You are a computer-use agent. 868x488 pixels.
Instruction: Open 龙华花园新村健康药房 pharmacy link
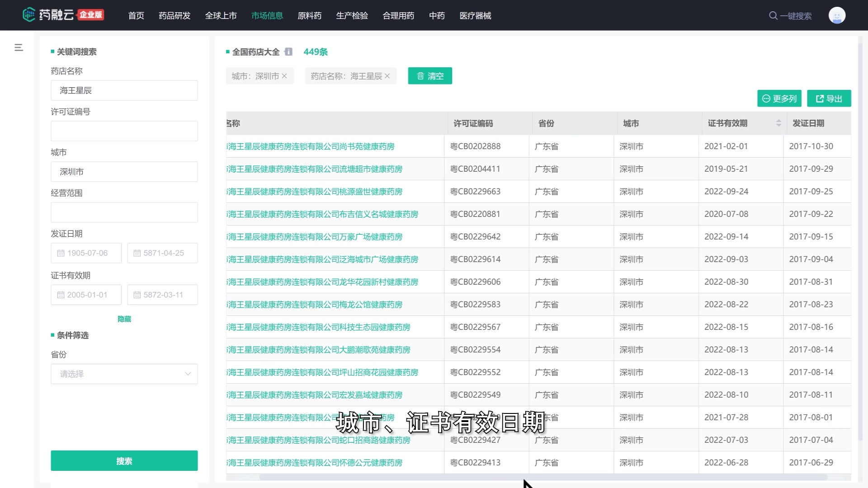point(322,282)
